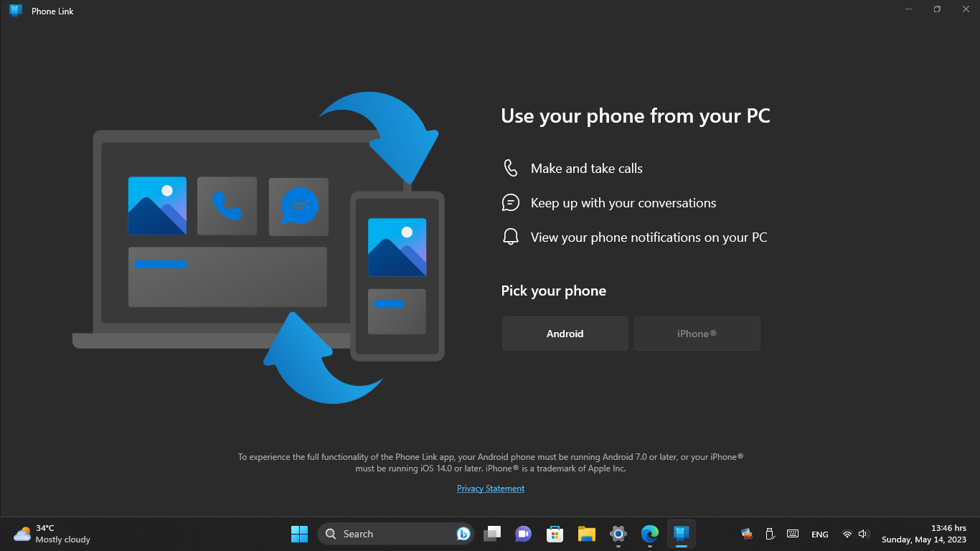The image size is (980, 551).
Task: Click 'View your phone notifications on your PC' text
Action: pyautogui.click(x=649, y=237)
